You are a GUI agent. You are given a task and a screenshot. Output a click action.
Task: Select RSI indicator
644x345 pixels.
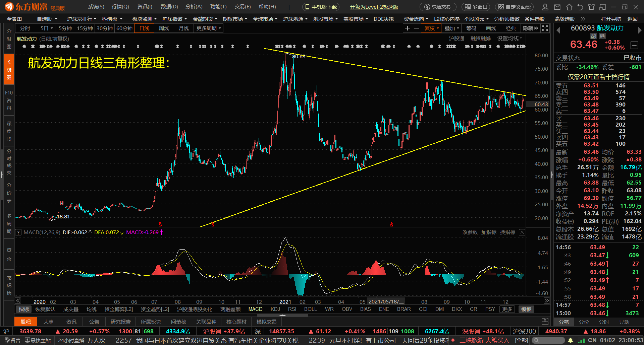coord(292,309)
